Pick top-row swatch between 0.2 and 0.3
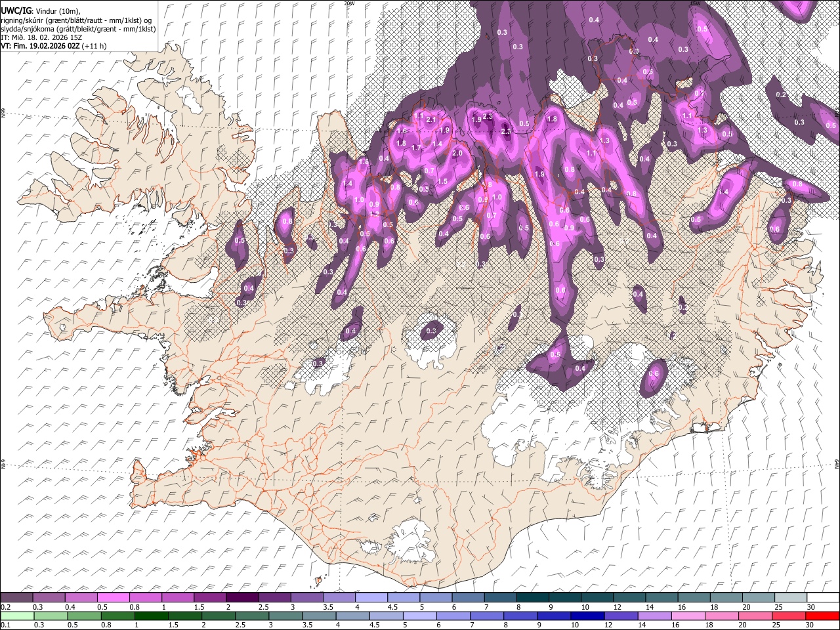This screenshot has width=840, height=630. (16, 597)
